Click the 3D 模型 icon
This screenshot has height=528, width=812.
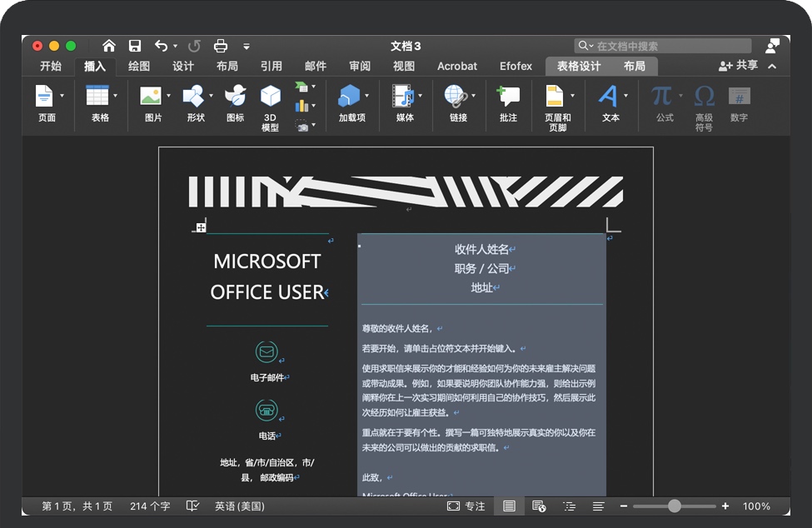pos(270,97)
